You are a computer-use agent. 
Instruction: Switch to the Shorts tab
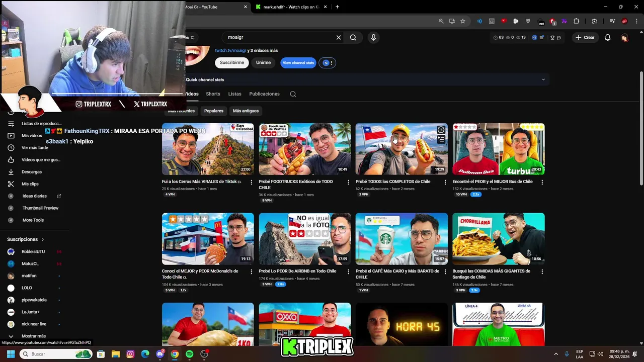(x=213, y=94)
